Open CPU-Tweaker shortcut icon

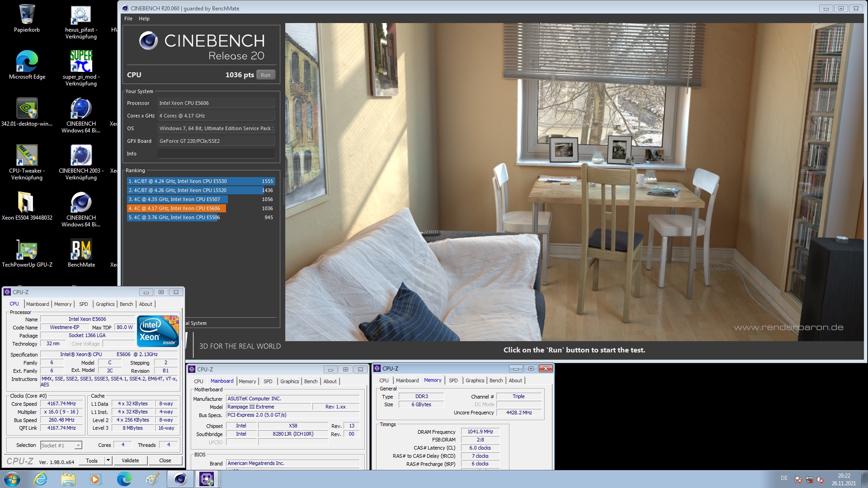pyautogui.click(x=27, y=163)
